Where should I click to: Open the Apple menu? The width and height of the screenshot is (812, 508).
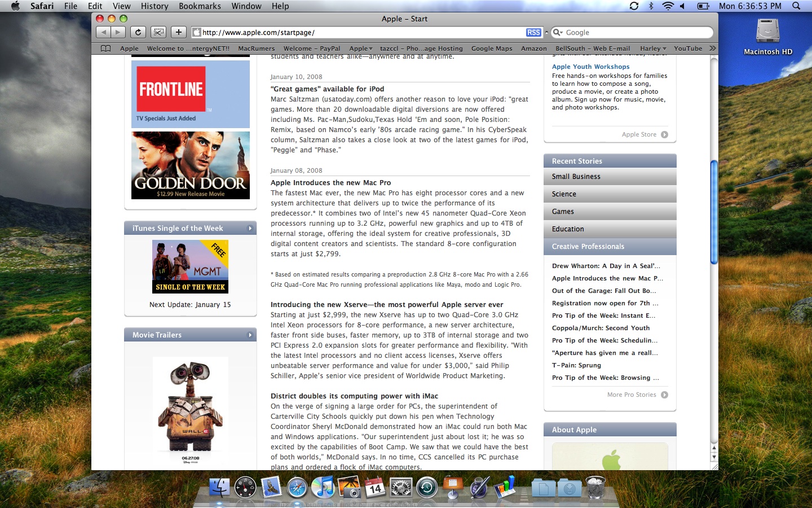pos(15,6)
